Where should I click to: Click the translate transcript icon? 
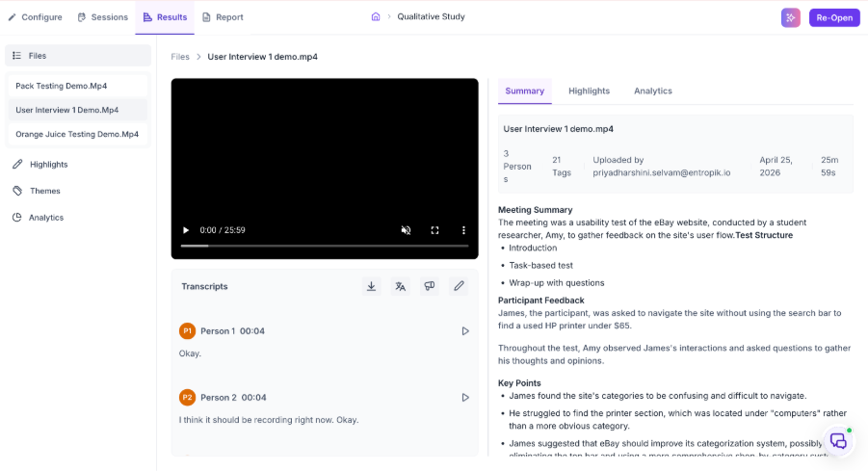coord(400,286)
